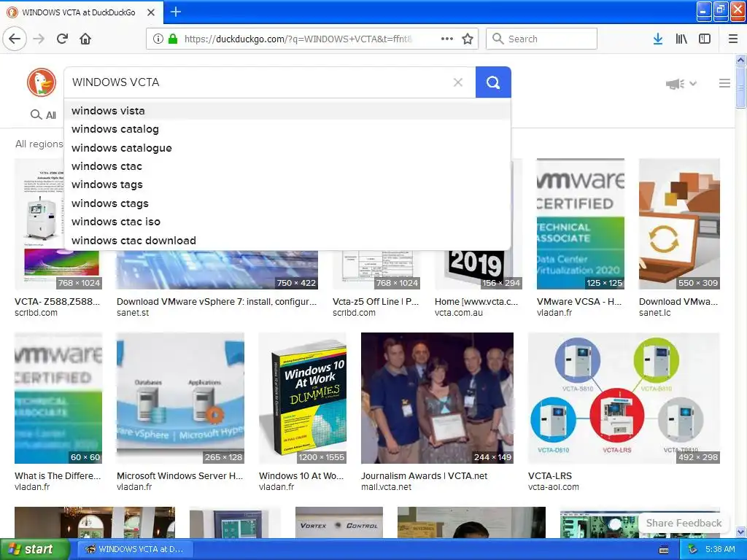Click the 'Vcta-z5 Off Line' title
Screen dimensions: 747x560
pos(376,301)
